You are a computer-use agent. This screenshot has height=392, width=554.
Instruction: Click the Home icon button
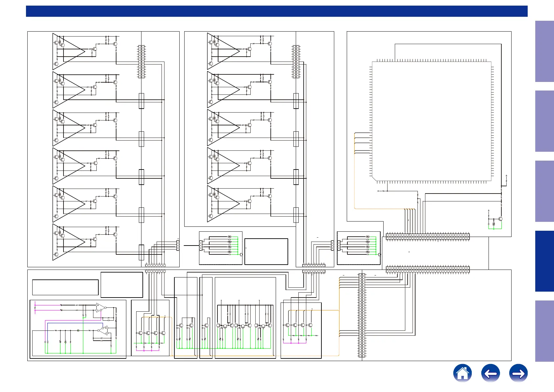click(463, 373)
